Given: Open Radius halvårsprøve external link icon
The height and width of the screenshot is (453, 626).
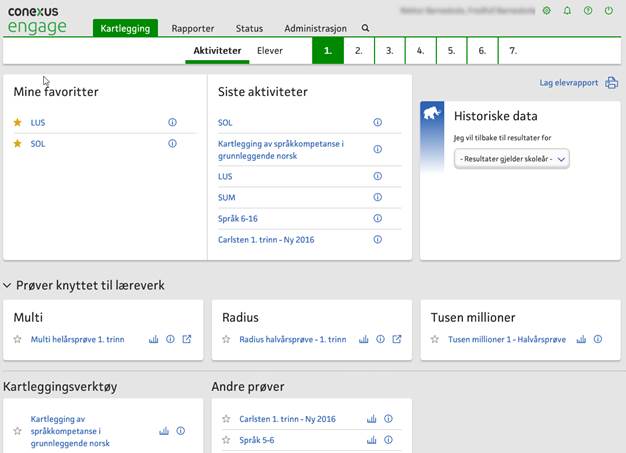Looking at the screenshot, I should coord(397,339).
